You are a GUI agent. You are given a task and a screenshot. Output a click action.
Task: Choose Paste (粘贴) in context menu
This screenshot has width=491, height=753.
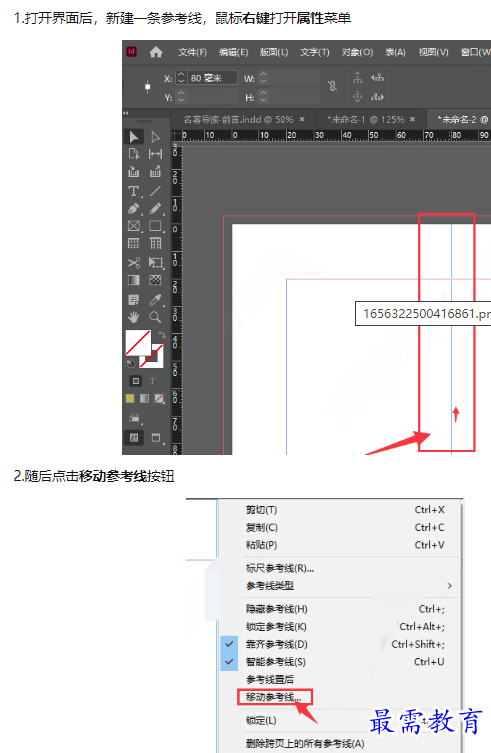(340, 545)
